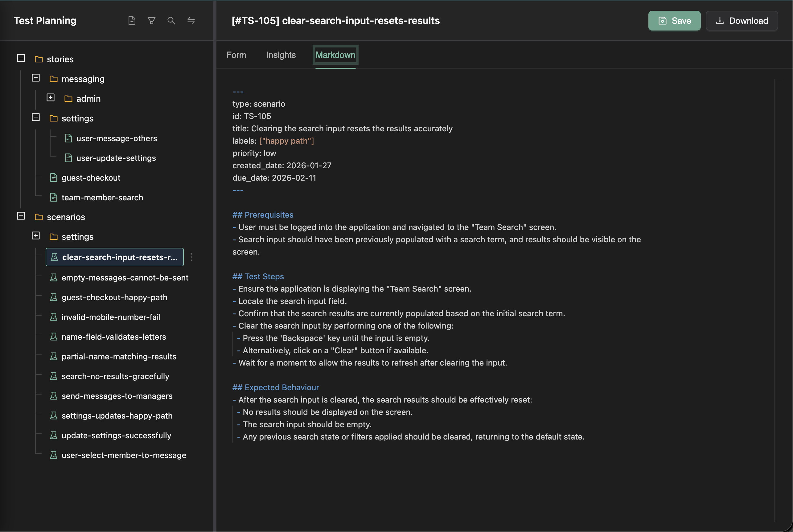Select the update-settings-successfully scenario
This screenshot has height=532, width=793.
click(x=116, y=435)
